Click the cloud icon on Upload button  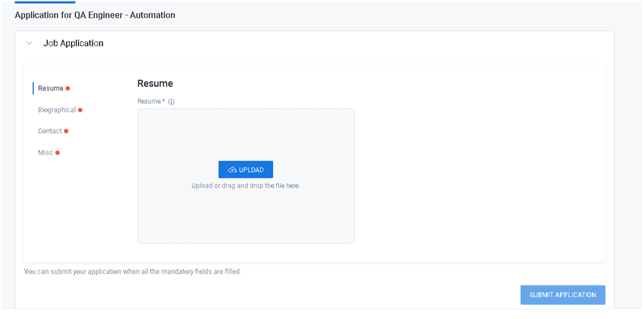point(232,170)
